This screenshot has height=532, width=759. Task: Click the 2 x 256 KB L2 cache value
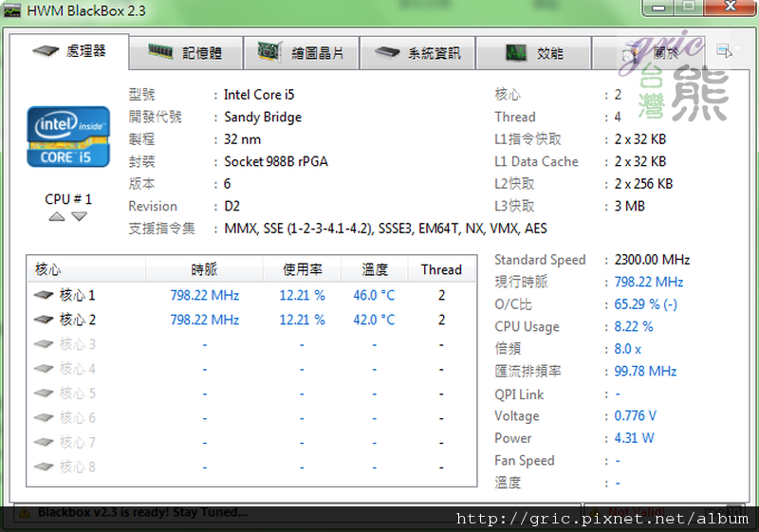pos(643,184)
